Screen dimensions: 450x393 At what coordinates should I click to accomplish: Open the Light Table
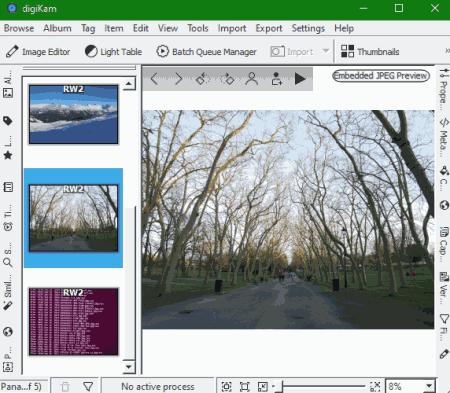pos(113,52)
